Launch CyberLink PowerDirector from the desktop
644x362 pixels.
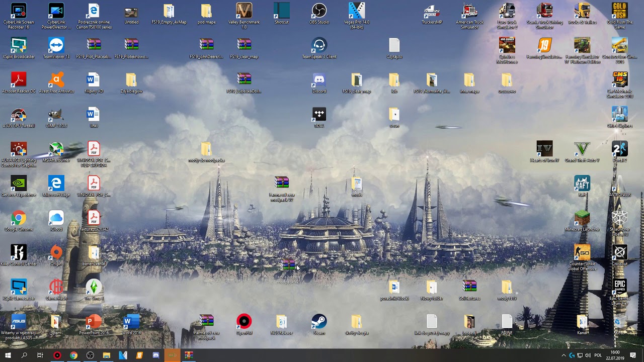point(56,16)
